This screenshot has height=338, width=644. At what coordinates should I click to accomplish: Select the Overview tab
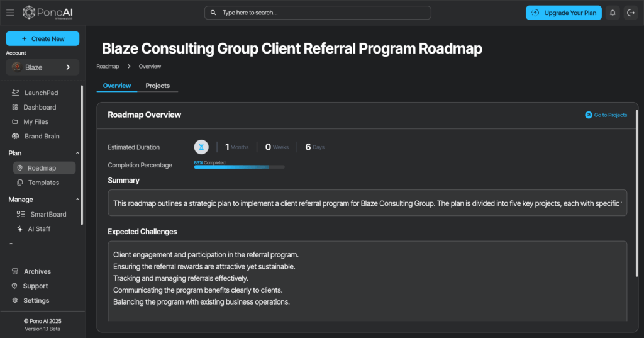[x=116, y=86]
